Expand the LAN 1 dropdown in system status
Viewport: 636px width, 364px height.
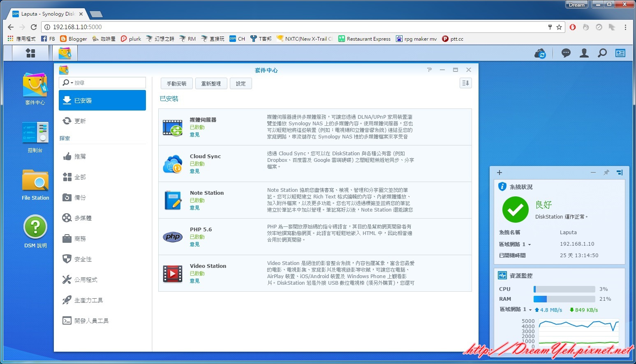529,244
